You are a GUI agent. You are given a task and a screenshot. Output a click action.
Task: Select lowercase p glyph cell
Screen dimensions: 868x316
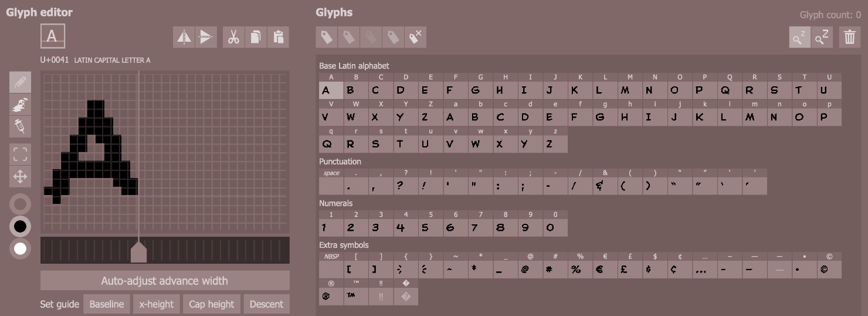coord(829,113)
